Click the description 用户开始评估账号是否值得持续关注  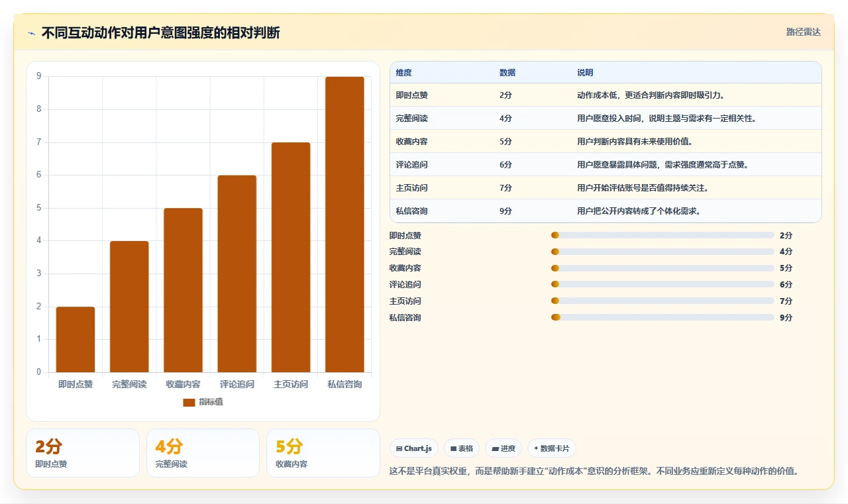(x=643, y=188)
